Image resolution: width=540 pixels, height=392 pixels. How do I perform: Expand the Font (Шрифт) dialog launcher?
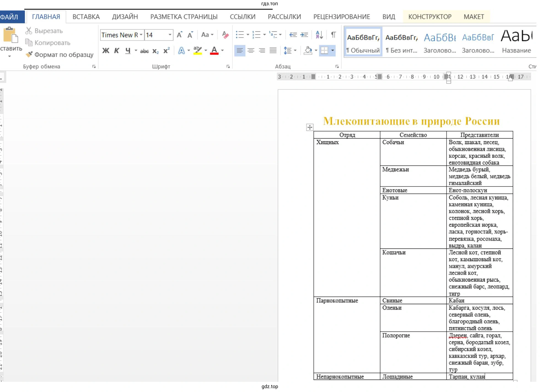pyautogui.click(x=228, y=66)
